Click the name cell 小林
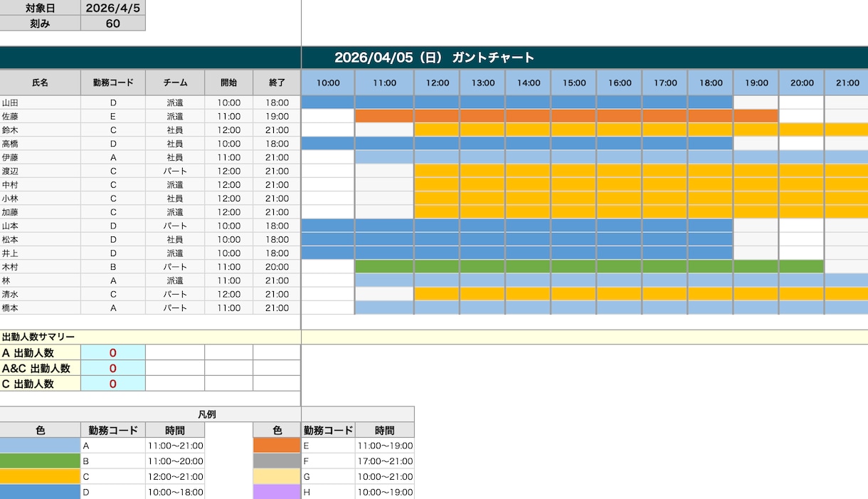The height and width of the screenshot is (499, 868). click(41, 199)
